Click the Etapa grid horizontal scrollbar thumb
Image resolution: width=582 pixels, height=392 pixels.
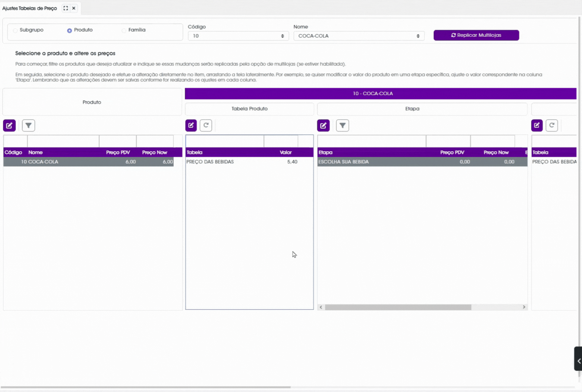(x=398, y=307)
